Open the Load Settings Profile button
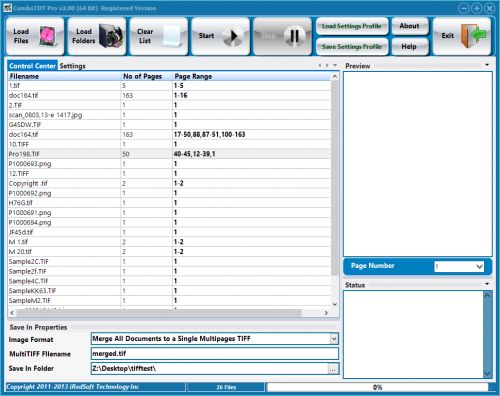This screenshot has height=396, width=500. click(352, 26)
